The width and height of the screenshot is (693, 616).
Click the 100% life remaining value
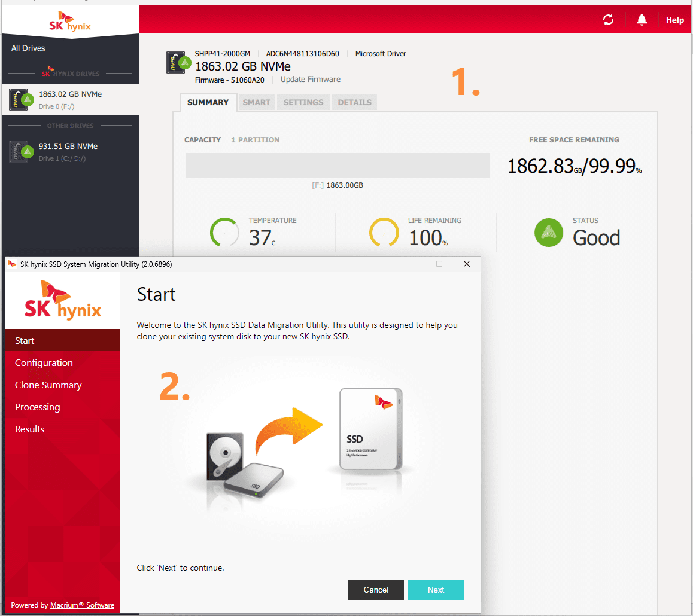(x=428, y=237)
